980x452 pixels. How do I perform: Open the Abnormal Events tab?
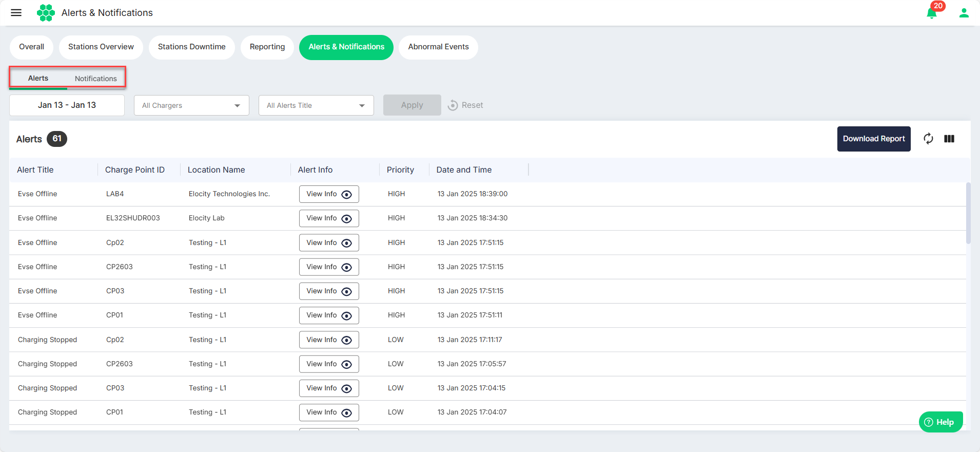pos(438,47)
